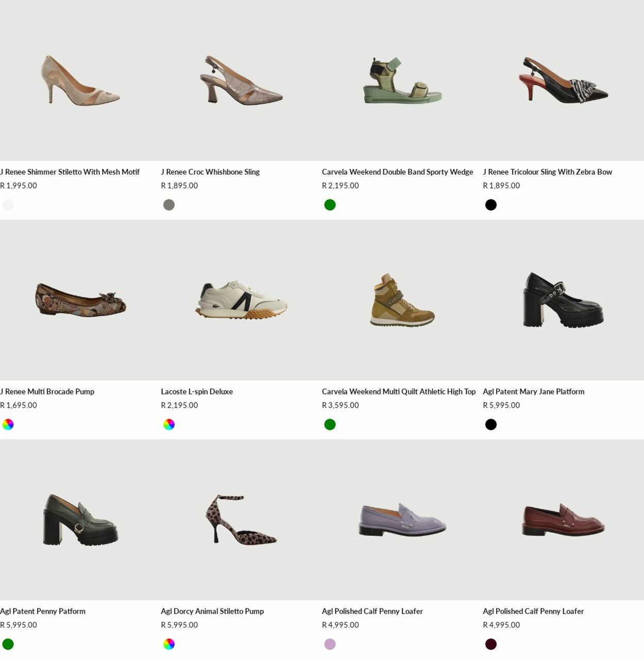Screen dimensions: 644x659
Task: View lilac Agl Polished Calf Penny Loafer photo
Action: click(402, 520)
